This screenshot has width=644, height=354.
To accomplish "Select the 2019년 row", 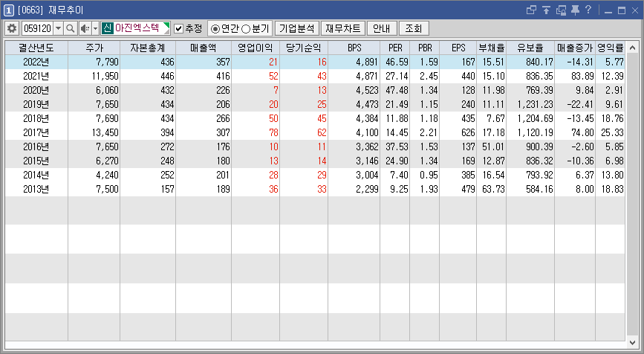I will 315,104.
